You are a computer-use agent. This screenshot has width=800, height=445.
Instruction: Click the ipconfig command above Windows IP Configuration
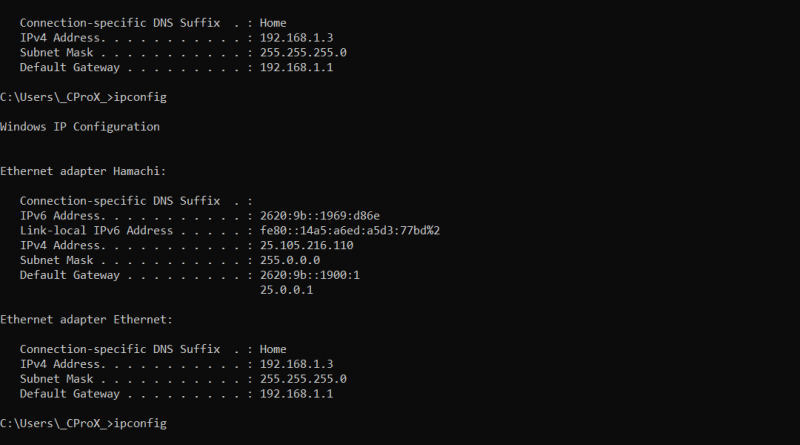138,97
